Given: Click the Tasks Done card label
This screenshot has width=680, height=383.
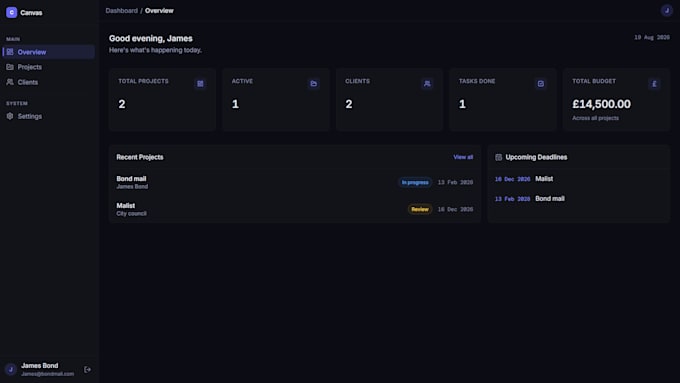Looking at the screenshot, I should click(x=477, y=81).
